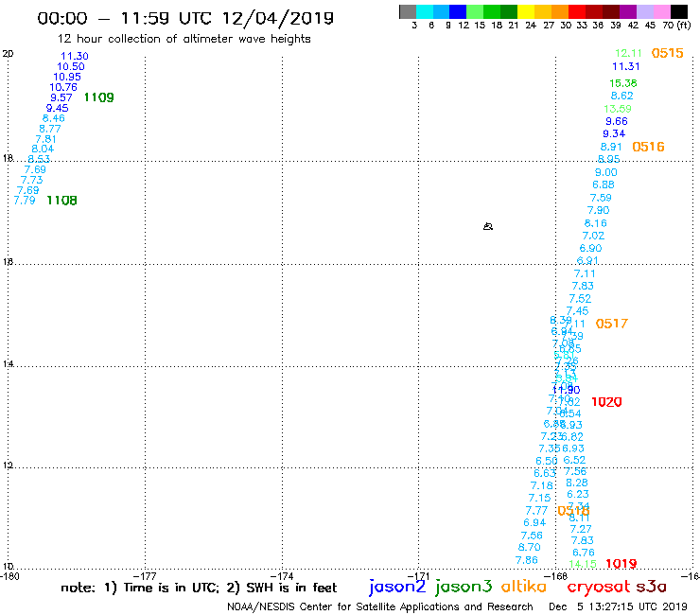Click the green wave height value 15.38

pos(623,83)
